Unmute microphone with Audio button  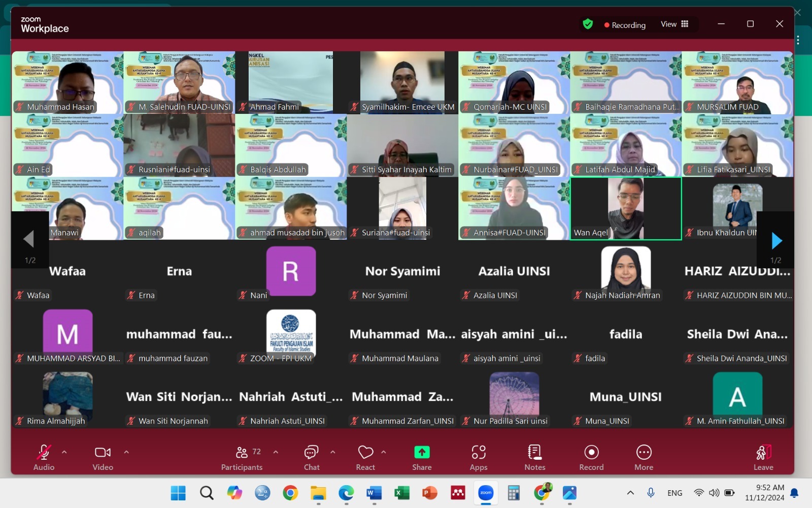44,457
